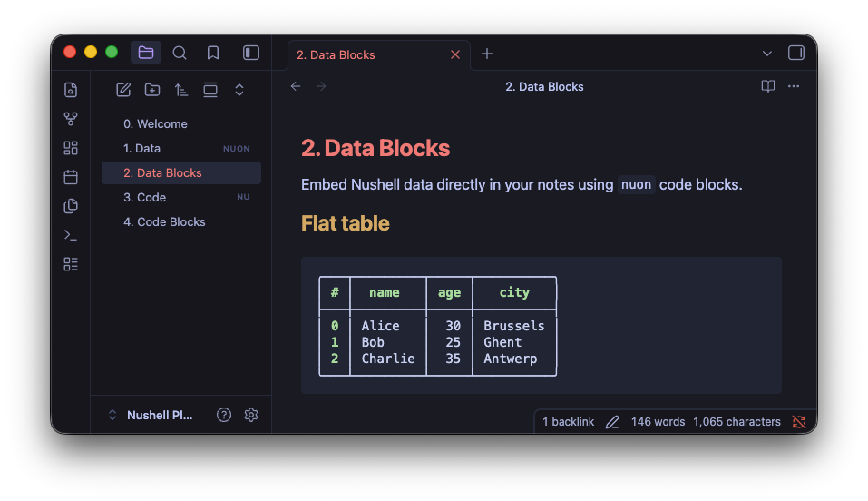Viewport: 868px width, 501px height.
Task: Create a new folder
Action: point(152,90)
